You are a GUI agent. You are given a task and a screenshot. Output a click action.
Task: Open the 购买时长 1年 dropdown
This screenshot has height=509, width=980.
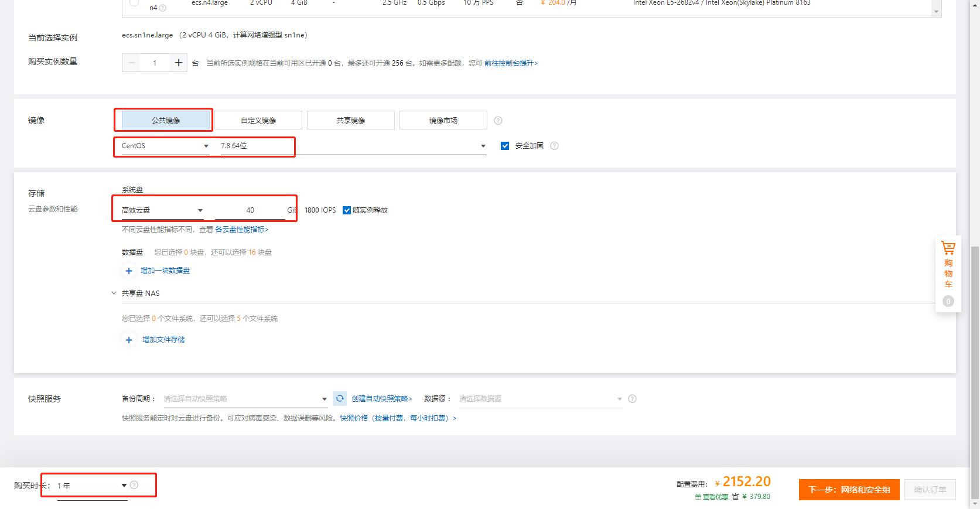(x=92, y=486)
